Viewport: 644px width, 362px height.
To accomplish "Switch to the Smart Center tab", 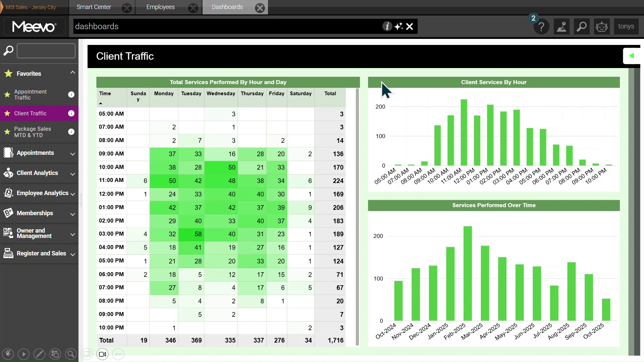I will (93, 7).
